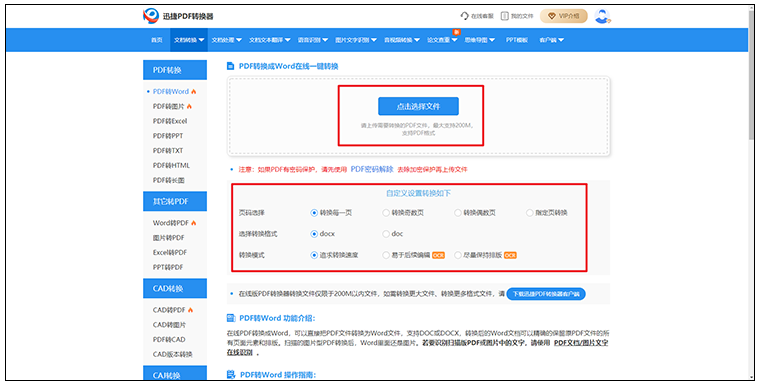This screenshot has height=383, width=762.
Task: Expand the 文档转换 dropdown menu
Action: 189,40
